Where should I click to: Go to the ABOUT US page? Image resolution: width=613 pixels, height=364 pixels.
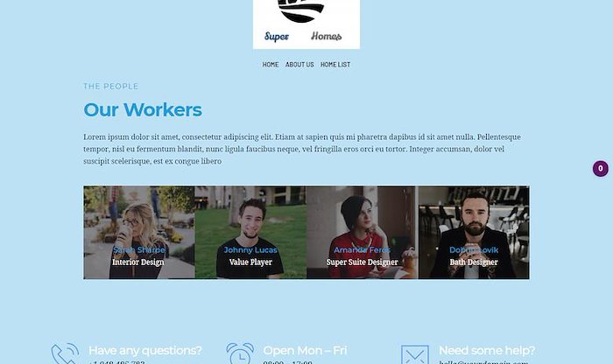[x=299, y=65]
